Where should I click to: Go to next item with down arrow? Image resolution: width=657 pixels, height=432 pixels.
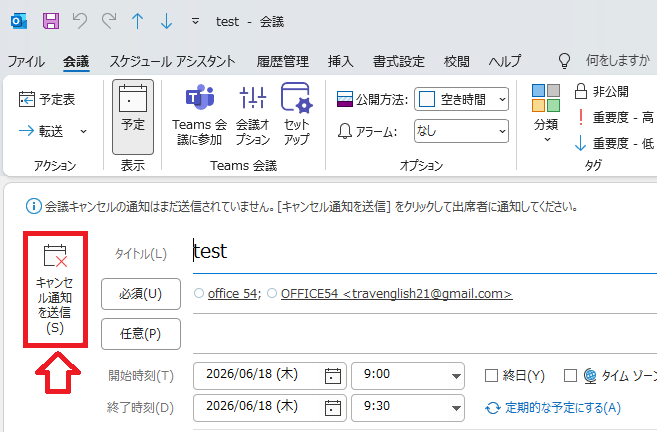click(166, 21)
